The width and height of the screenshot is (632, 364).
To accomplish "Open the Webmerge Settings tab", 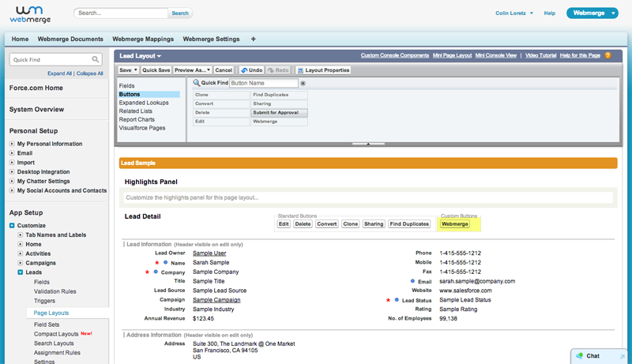I will [x=211, y=39].
